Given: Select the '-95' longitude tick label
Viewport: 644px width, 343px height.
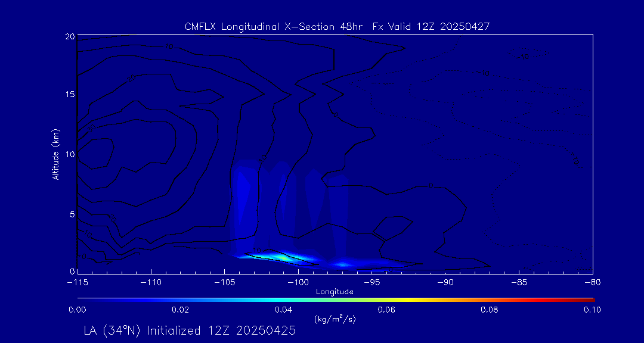Looking at the screenshot, I should (371, 283).
